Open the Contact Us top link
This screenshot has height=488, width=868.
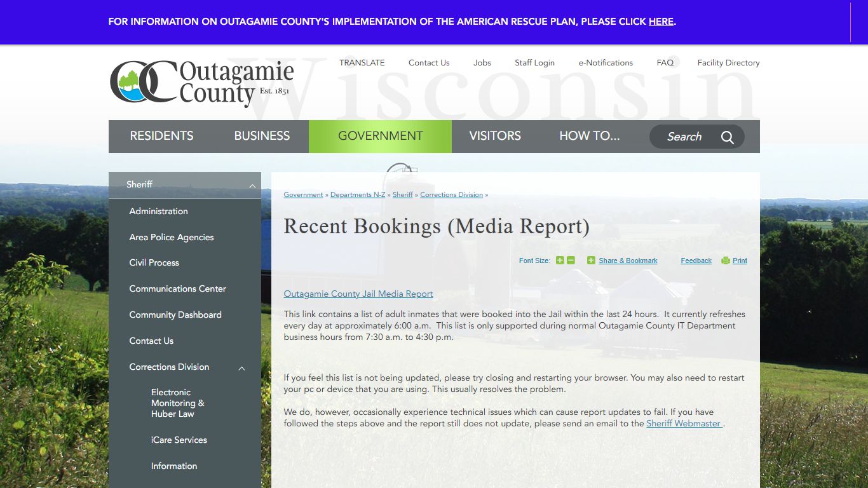click(429, 63)
